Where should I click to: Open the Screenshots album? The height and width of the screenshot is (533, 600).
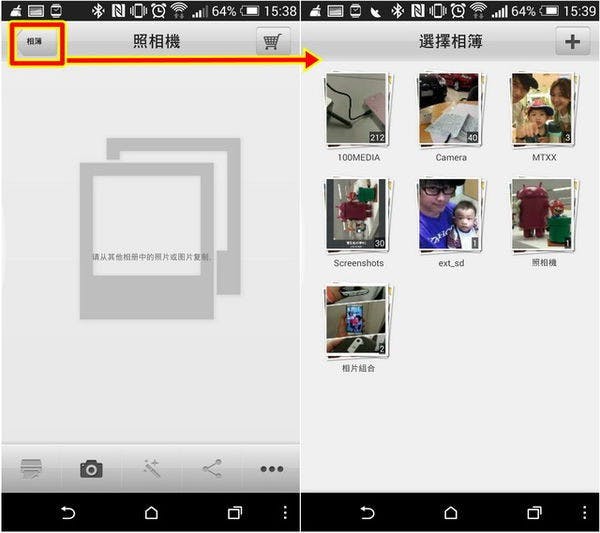[x=358, y=216]
